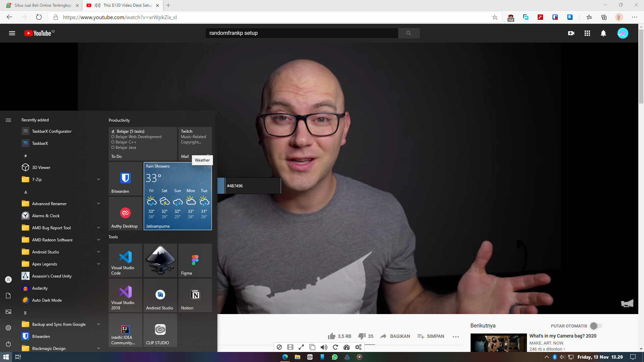The width and height of the screenshot is (644, 362).
Task: Launch IntelliJ IDEA Community tile
Action: [125, 330]
